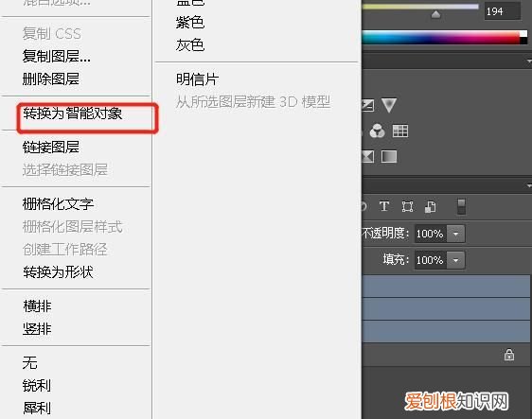This screenshot has width=532, height=419.
Task: Open the 填充 fill dropdown arrow
Action: tap(455, 260)
